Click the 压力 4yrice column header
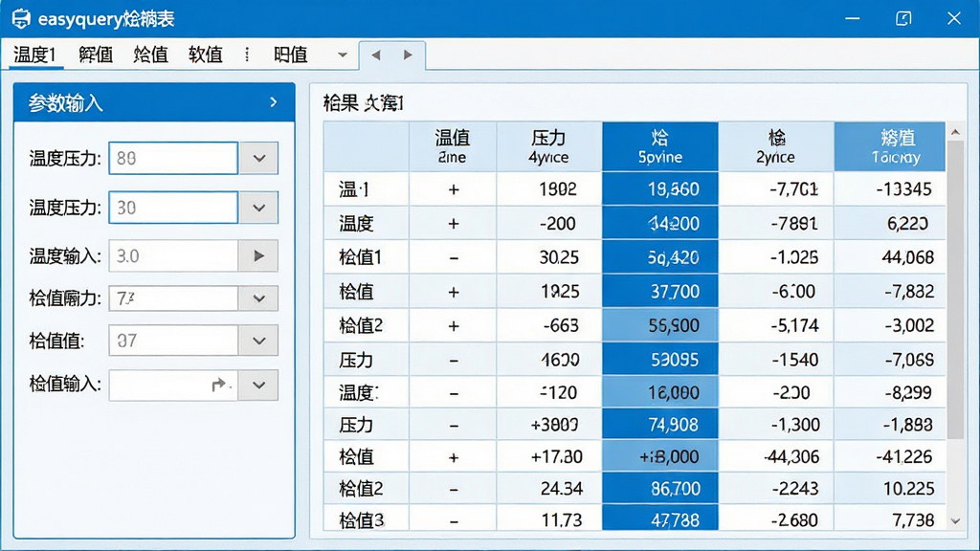The width and height of the screenshot is (980, 551). click(548, 146)
